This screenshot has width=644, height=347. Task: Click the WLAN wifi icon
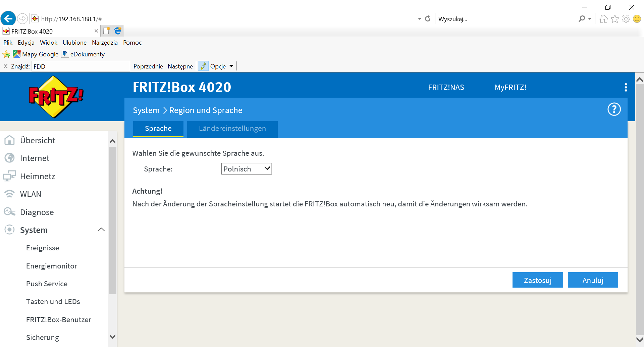pyautogui.click(x=9, y=194)
